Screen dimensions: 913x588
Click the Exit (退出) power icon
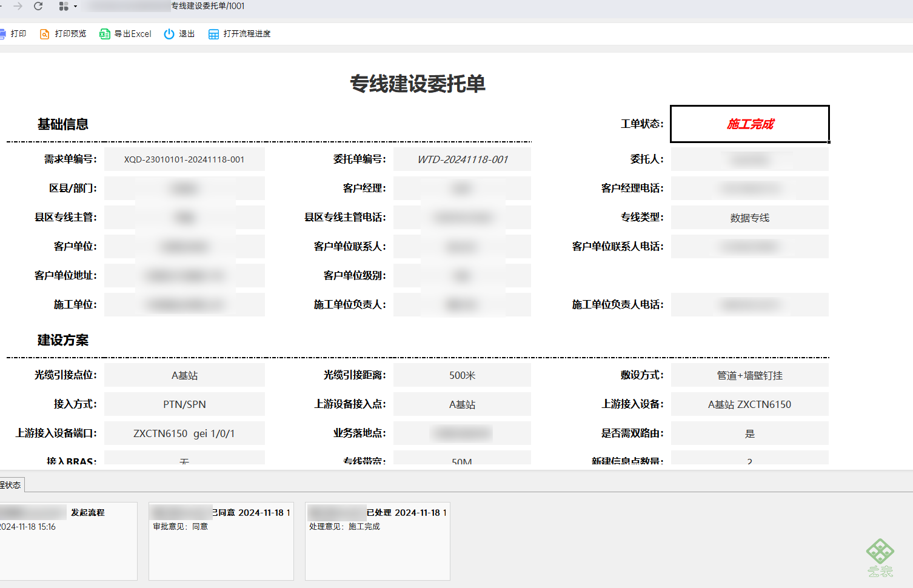point(169,34)
